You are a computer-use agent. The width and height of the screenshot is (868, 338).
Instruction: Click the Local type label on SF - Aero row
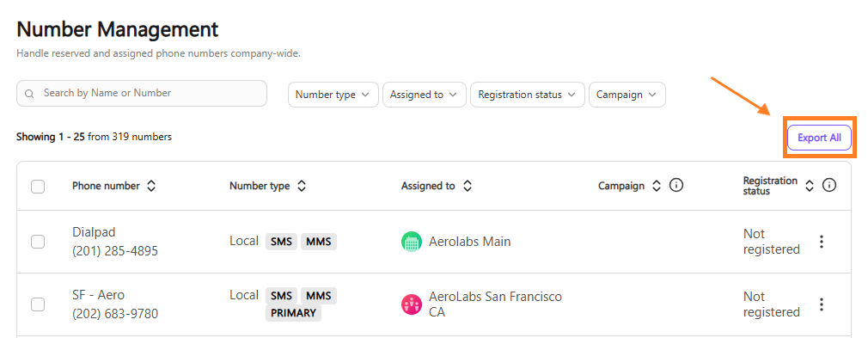[x=244, y=295]
